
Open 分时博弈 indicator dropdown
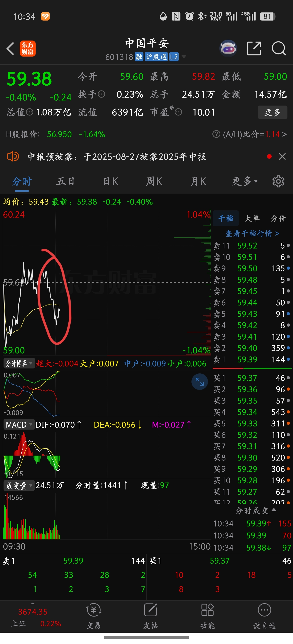(x=19, y=363)
